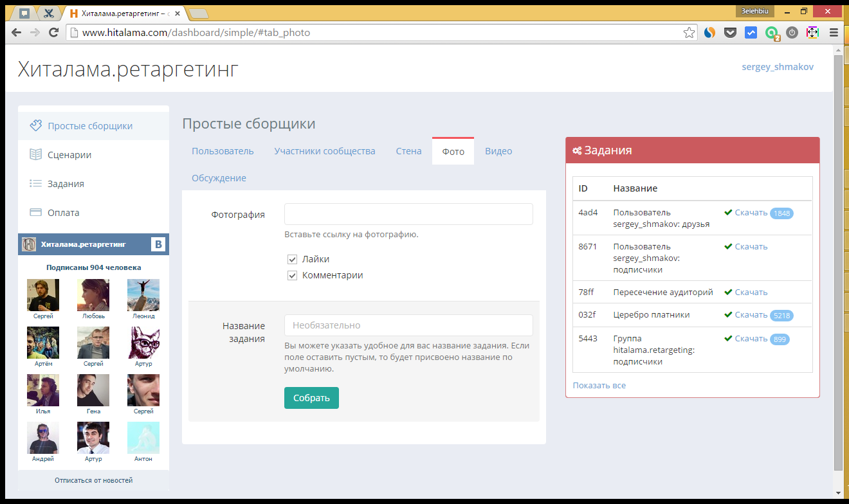Open subscriber Любовь avatar
Image resolution: width=849 pixels, height=504 pixels.
[x=93, y=295]
